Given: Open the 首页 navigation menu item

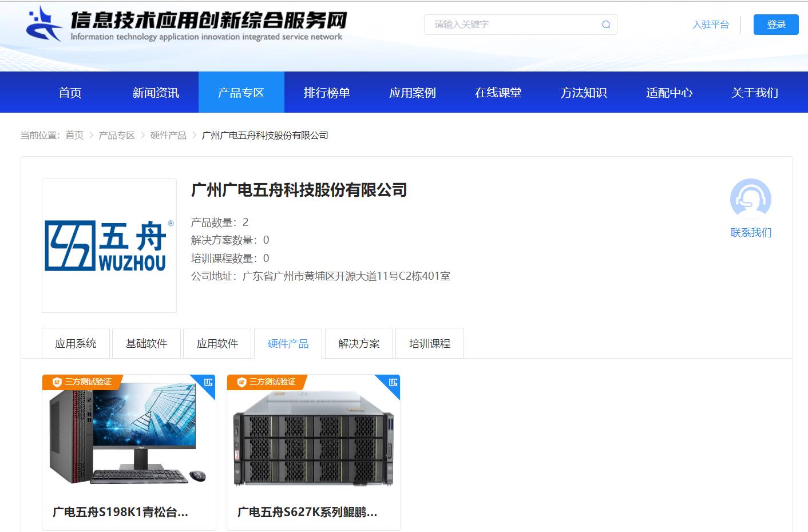Looking at the screenshot, I should coord(70,93).
